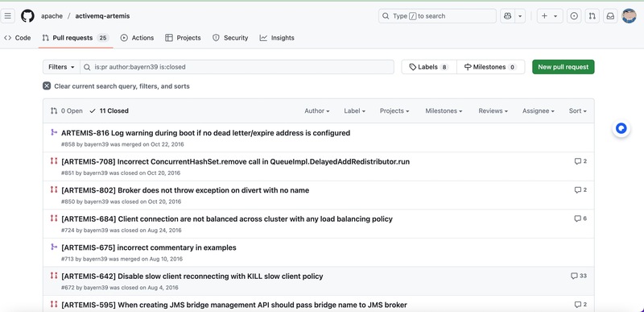Screen dimensions: 644x312
Task: Open the hamburger navigation menu
Action: click(7, 16)
